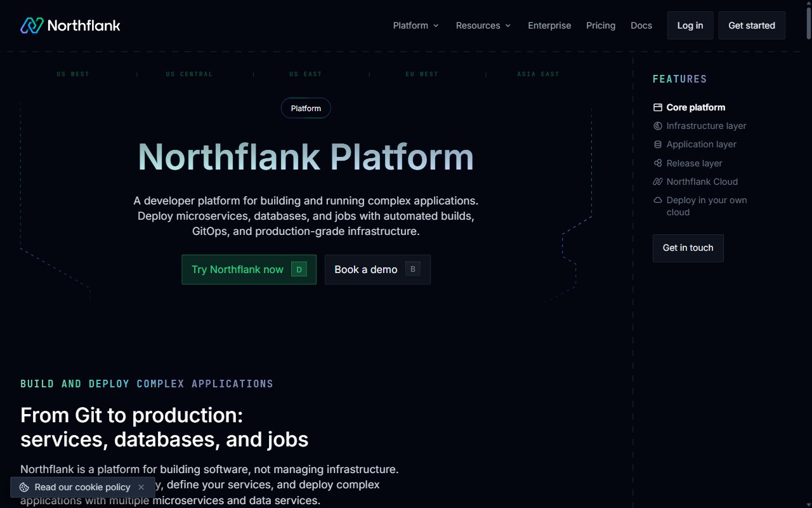Click the Northflank logo icon

[32, 25]
